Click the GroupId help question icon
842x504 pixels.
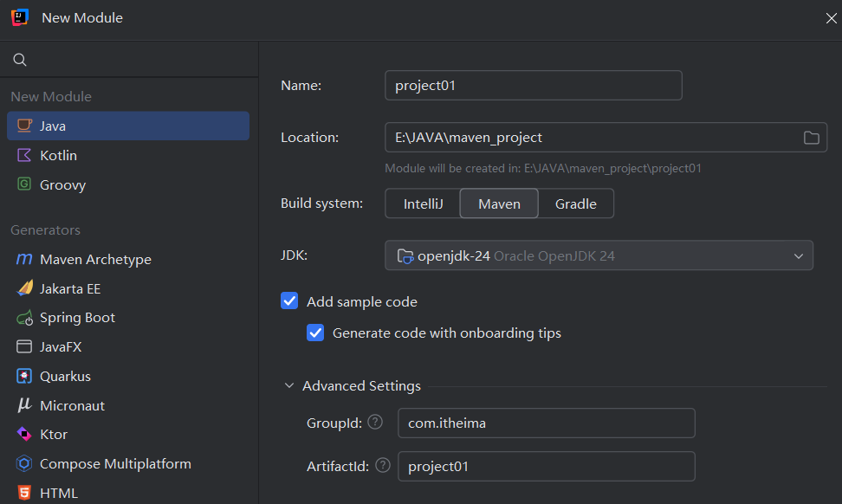[375, 423]
